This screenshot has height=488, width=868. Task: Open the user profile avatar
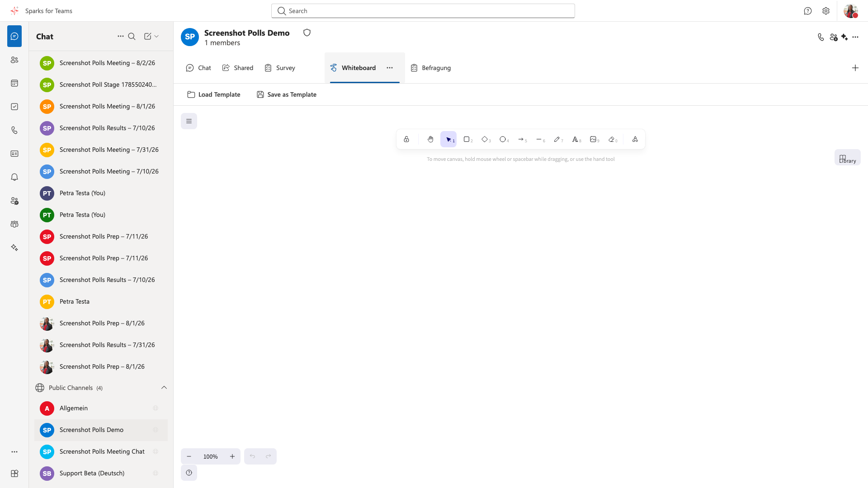tap(851, 11)
